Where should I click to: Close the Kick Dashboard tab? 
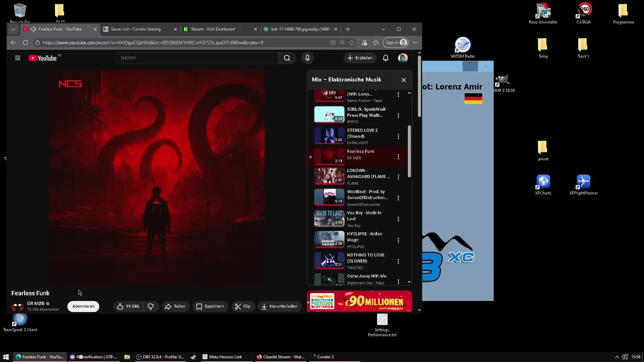point(256,29)
